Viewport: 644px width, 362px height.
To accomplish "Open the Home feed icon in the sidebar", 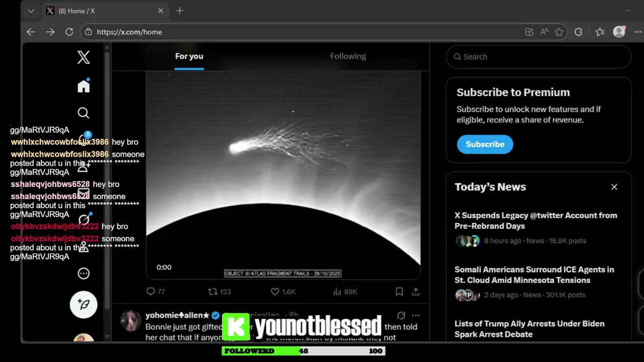I will point(84,86).
